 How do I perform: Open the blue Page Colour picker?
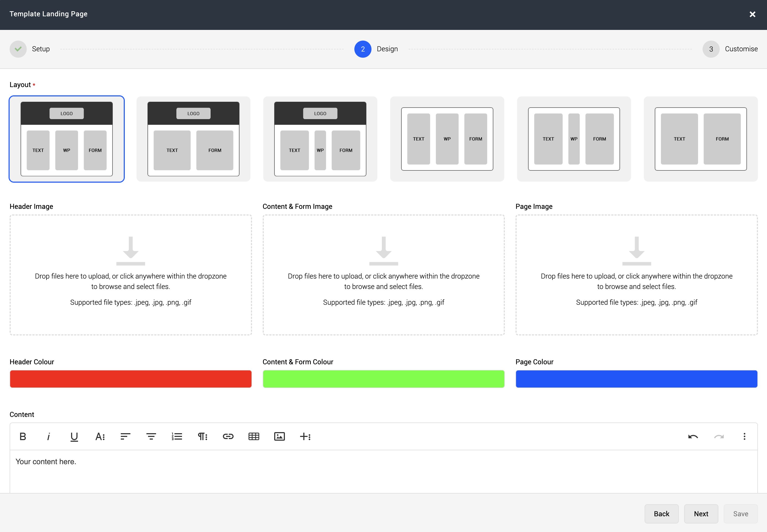tap(637, 379)
